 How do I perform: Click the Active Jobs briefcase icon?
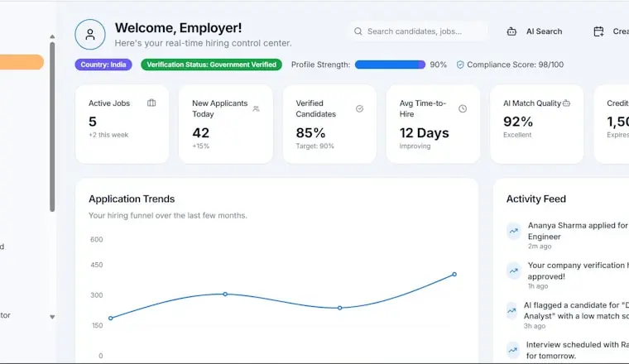tap(151, 103)
